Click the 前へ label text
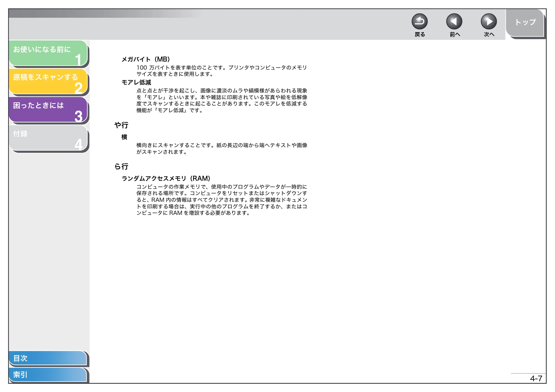Viewport: 555px width, 392px height. pos(455,34)
